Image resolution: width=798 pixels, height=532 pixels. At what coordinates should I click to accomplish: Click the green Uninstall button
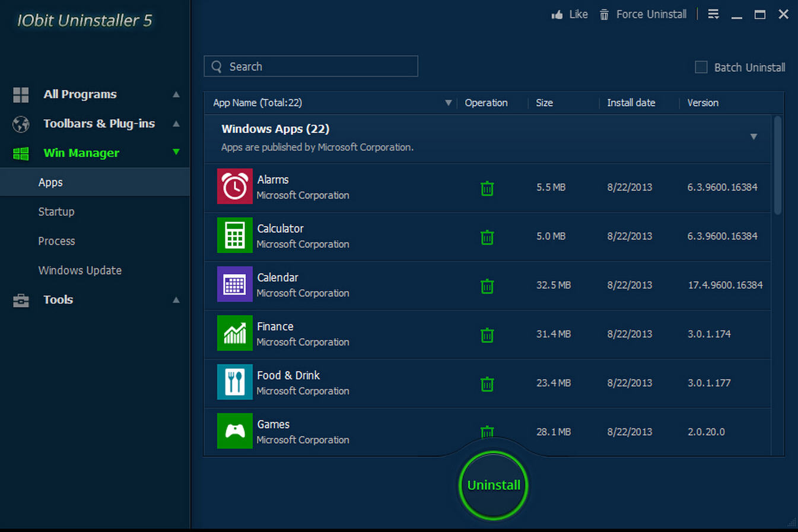click(493, 485)
